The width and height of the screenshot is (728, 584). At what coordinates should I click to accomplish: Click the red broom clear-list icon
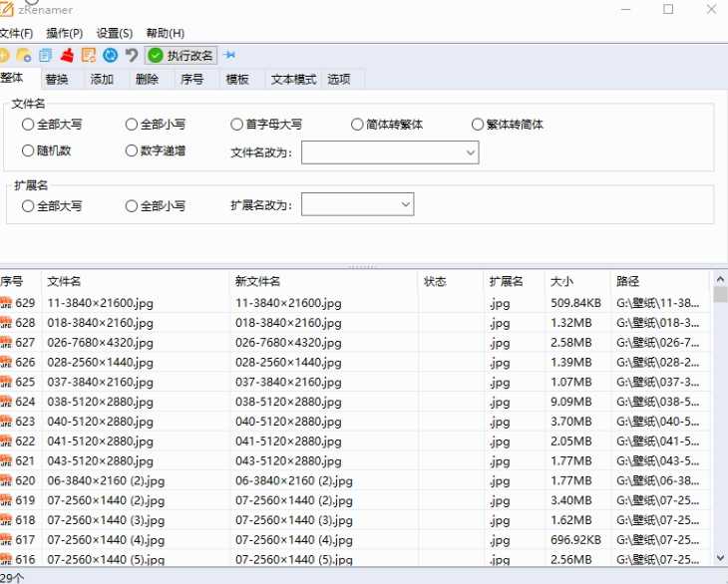click(68, 56)
